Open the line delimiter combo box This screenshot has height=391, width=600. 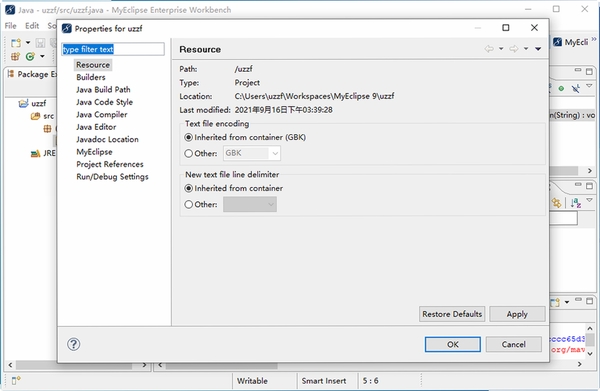pyautogui.click(x=250, y=204)
